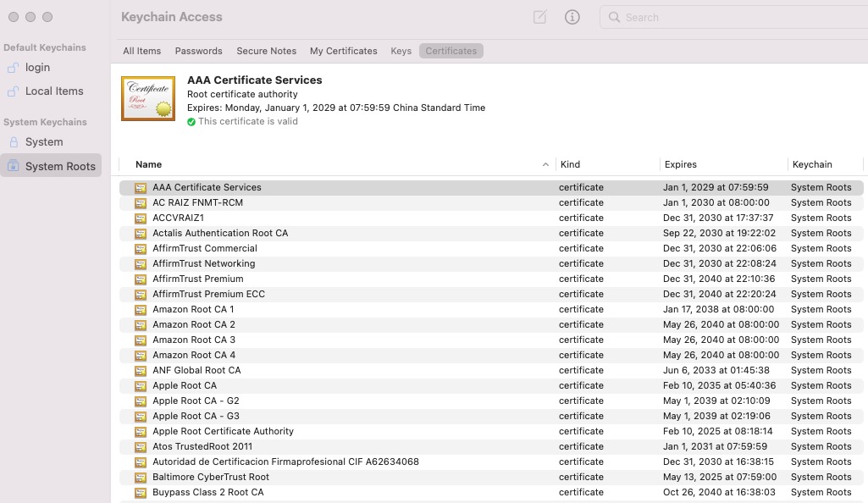
Task: Open the info button in toolbar
Action: (572, 17)
